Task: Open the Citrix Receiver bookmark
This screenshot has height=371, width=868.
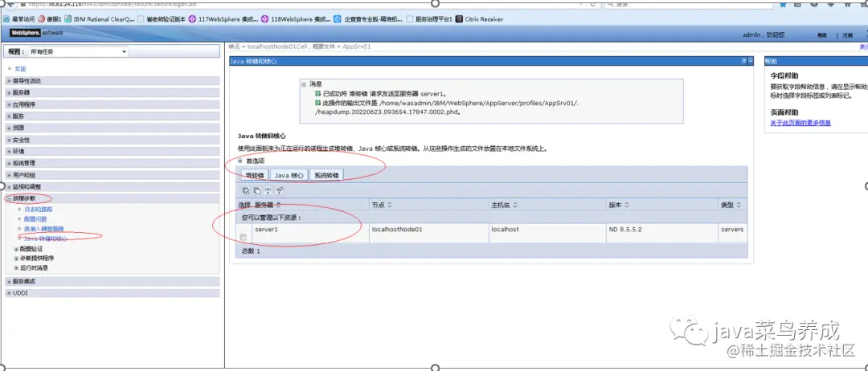Action: [479, 18]
